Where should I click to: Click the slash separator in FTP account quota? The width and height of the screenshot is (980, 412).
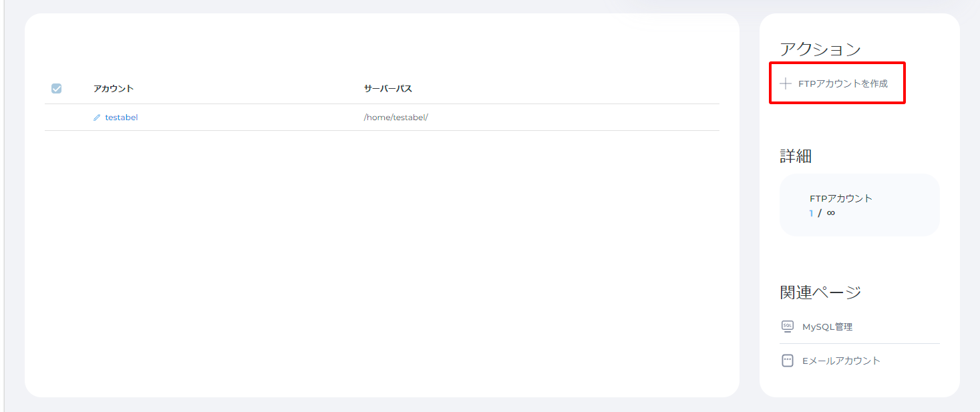[x=820, y=213]
